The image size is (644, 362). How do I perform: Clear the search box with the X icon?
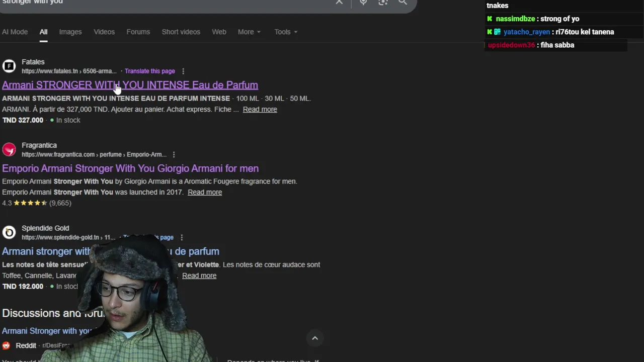tap(339, 2)
